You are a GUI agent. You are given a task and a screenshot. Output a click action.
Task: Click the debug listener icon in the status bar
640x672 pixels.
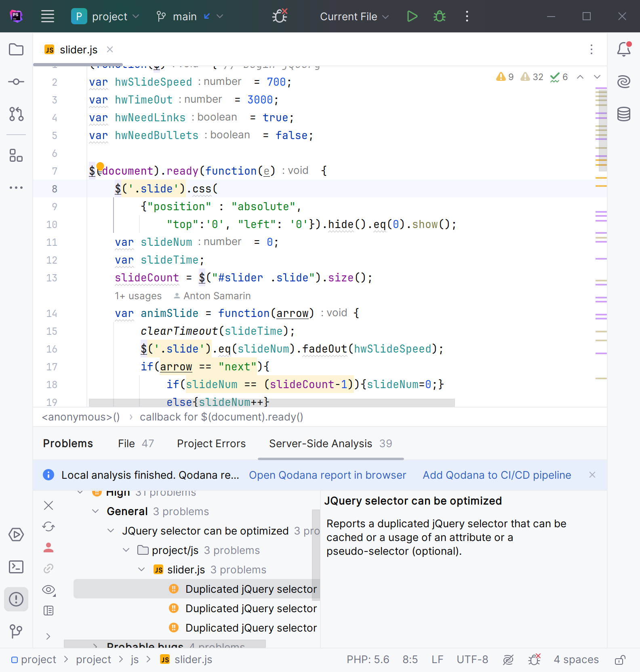(x=534, y=659)
